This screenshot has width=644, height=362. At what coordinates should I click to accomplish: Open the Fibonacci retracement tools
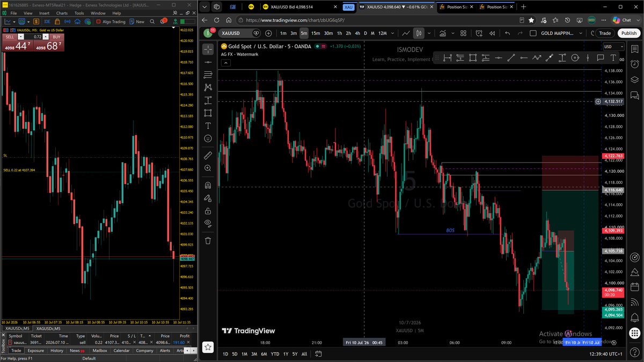coord(208,75)
